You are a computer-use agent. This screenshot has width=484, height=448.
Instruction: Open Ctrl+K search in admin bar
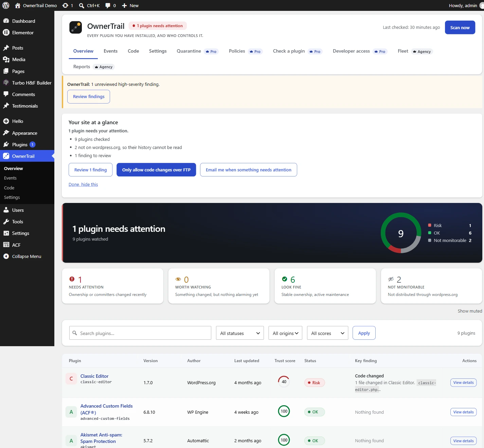tap(89, 5)
